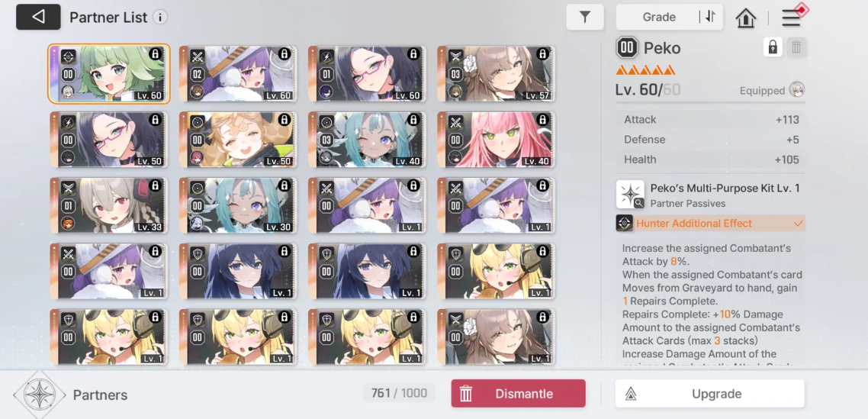
Task: Open Partner List info icon
Action: (160, 18)
